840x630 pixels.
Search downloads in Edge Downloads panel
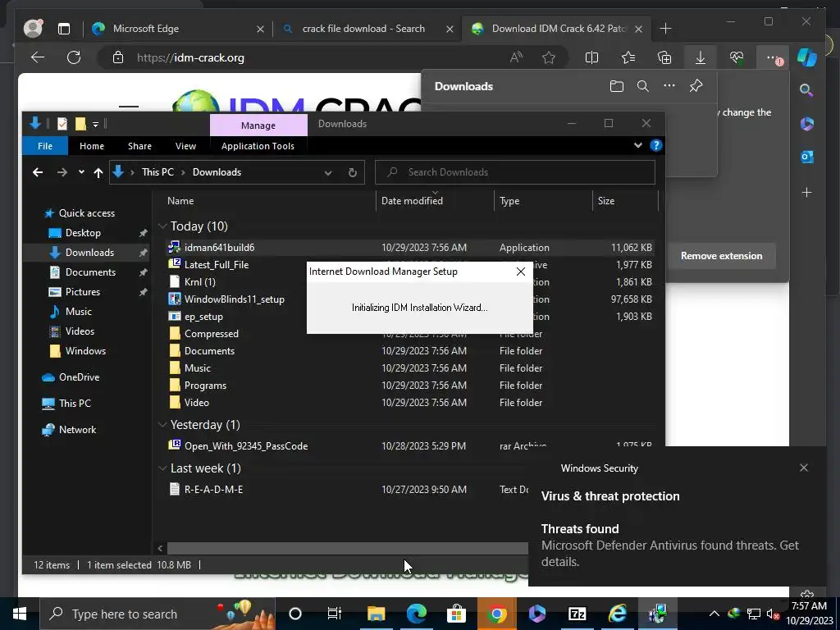(643, 86)
